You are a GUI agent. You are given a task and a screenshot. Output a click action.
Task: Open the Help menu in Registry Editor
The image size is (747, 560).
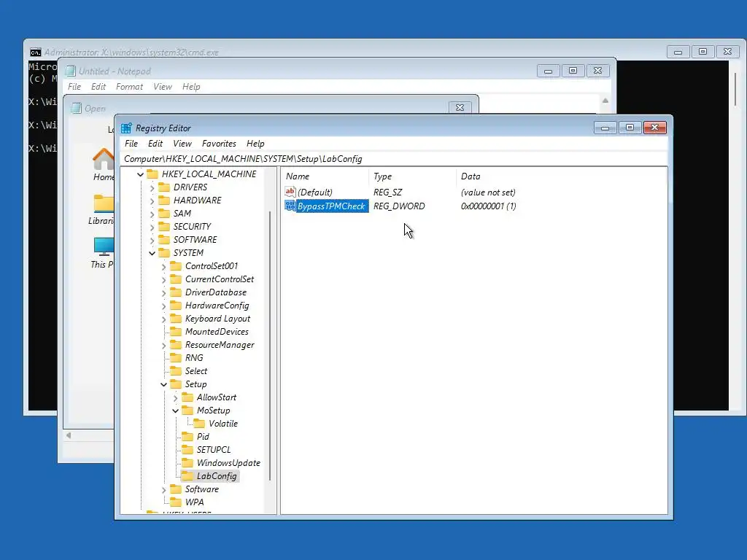tap(255, 144)
